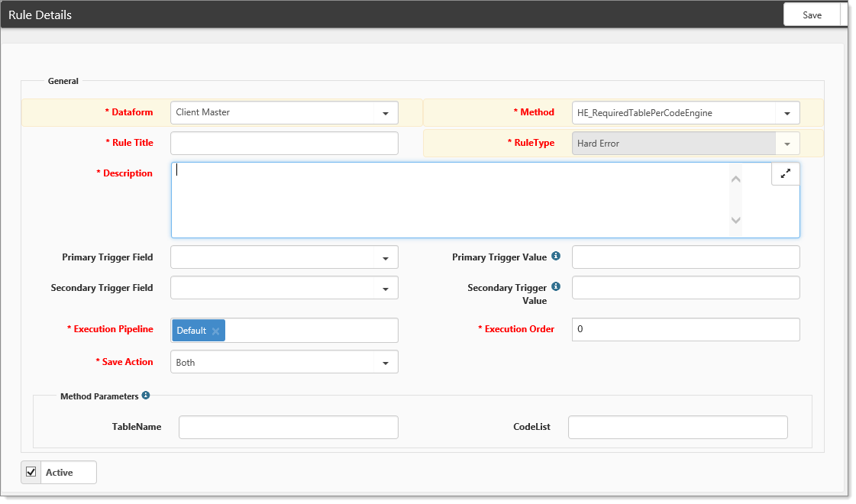Click the Primary Trigger Value info icon

pos(556,257)
